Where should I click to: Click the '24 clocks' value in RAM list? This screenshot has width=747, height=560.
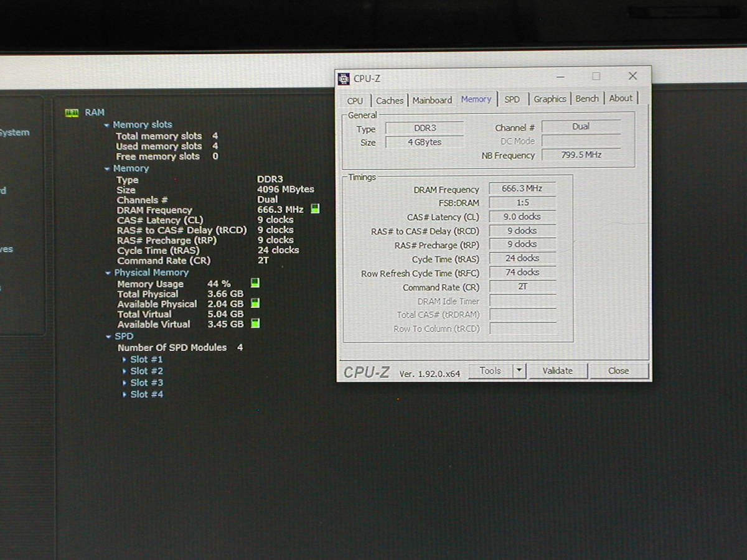click(278, 250)
